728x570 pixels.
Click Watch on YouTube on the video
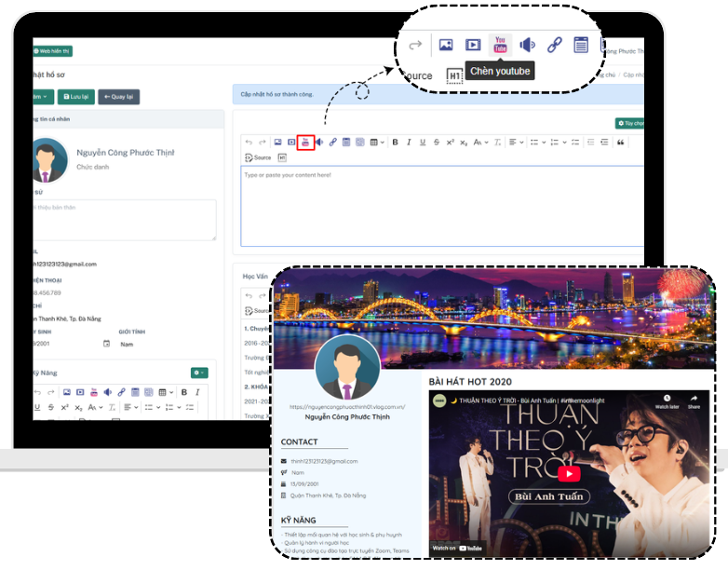[x=457, y=549]
